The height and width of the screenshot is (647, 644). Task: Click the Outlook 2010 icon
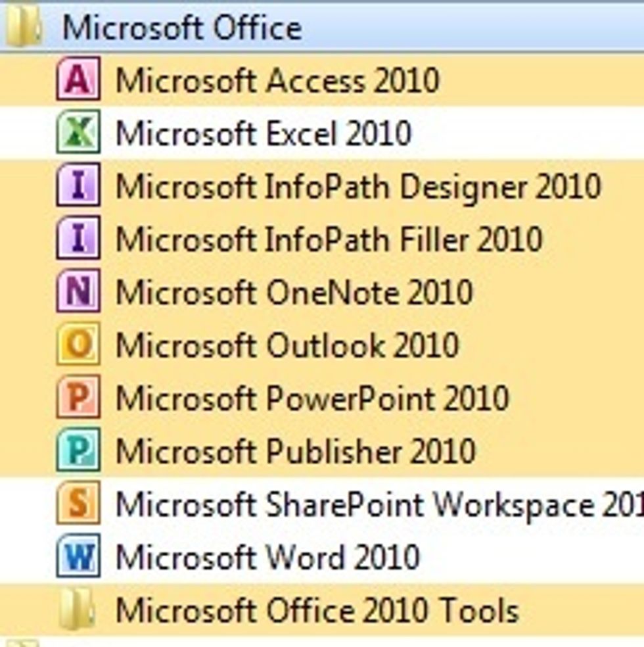tap(78, 345)
